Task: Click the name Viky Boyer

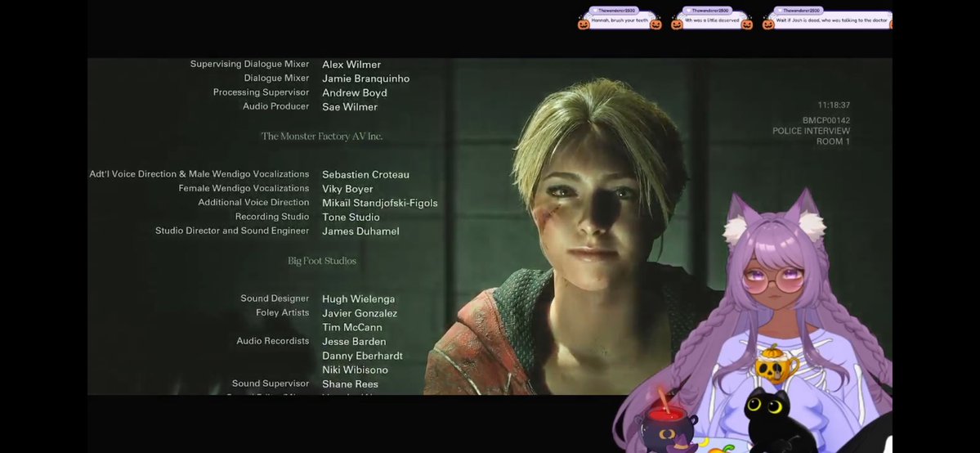Action: click(347, 189)
